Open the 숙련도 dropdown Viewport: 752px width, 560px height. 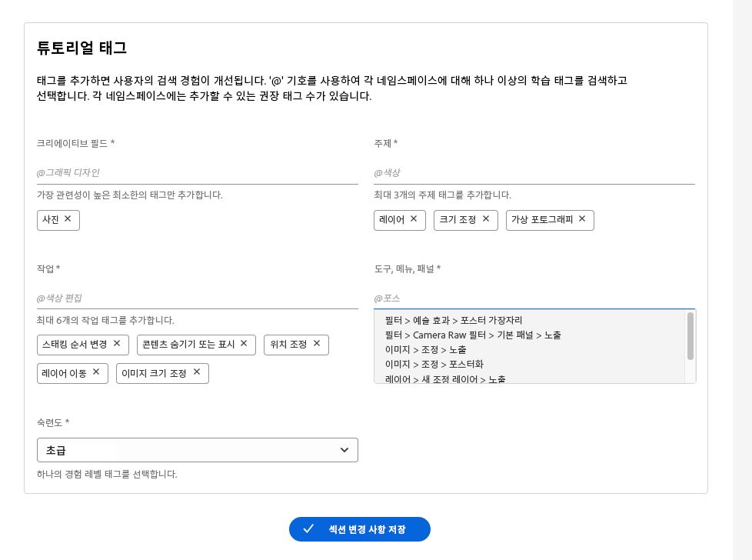pos(197,450)
